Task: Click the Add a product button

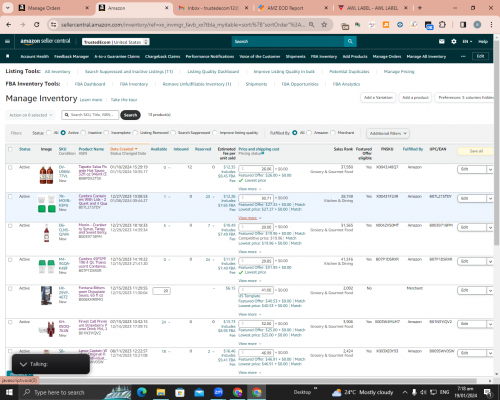Action: pyautogui.click(x=415, y=98)
